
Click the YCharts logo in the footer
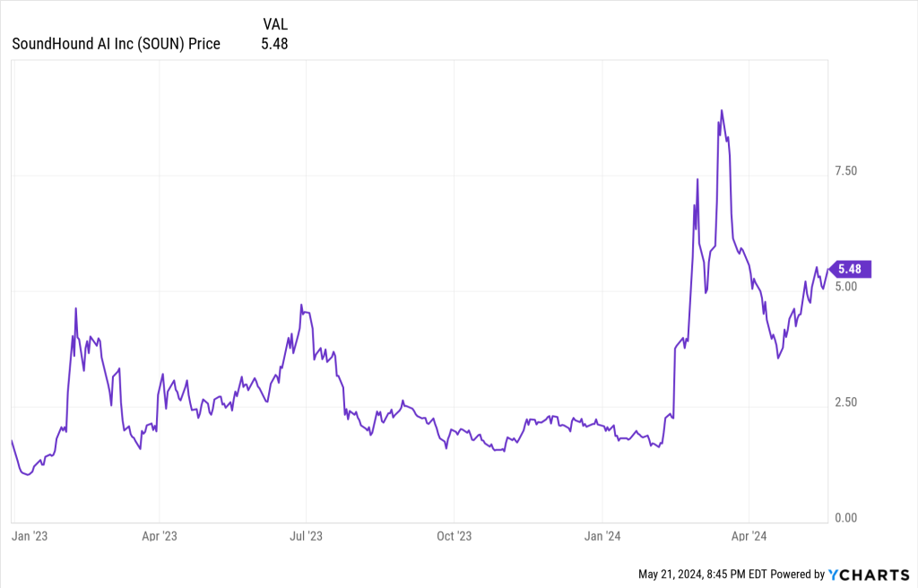pyautogui.click(x=870, y=574)
